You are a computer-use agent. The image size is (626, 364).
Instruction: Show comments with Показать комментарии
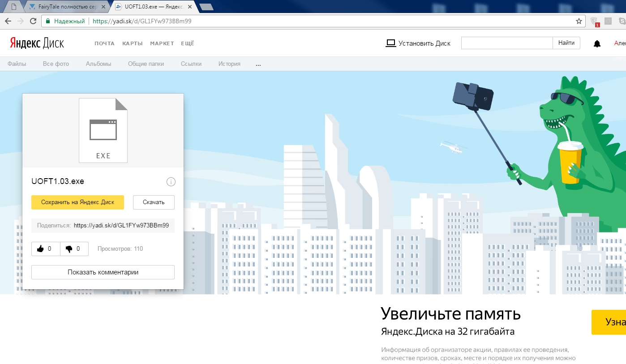[103, 272]
